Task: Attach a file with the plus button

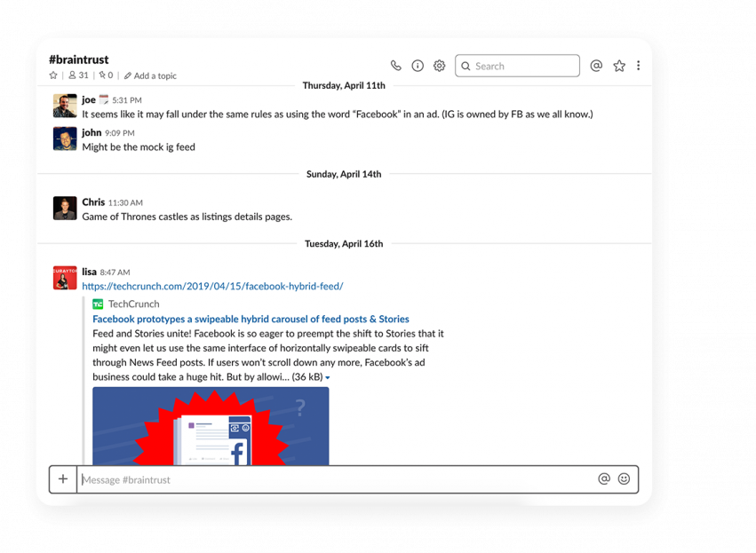Action: click(x=63, y=479)
